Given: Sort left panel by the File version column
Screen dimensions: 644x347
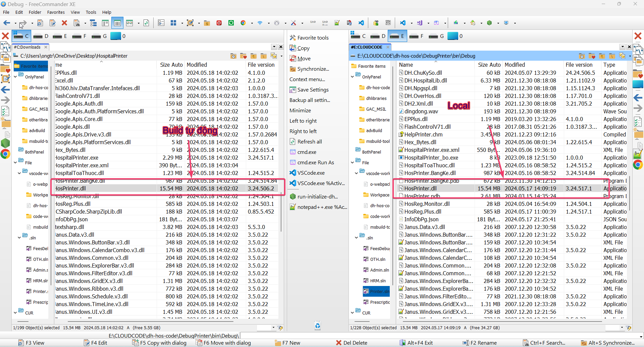Looking at the screenshot, I should [261, 65].
